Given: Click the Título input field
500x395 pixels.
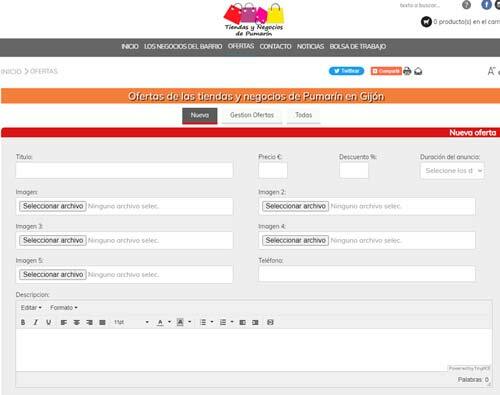Looking at the screenshot, I should [124, 170].
